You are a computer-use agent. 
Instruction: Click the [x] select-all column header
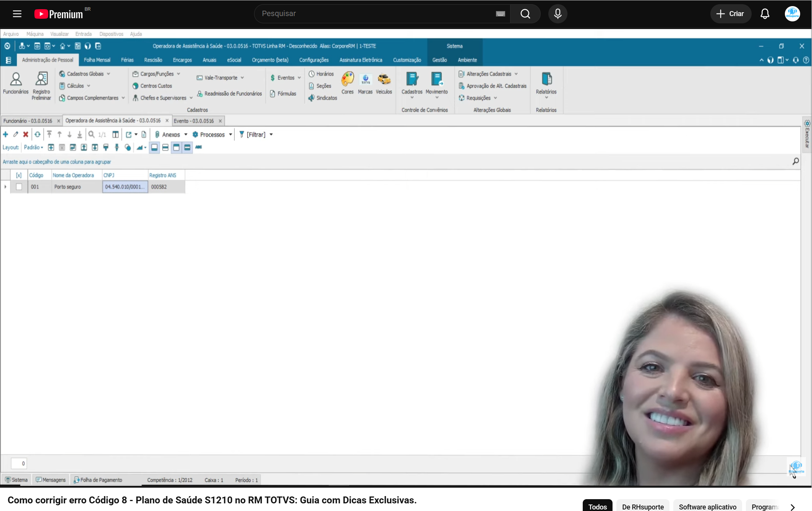pos(19,175)
